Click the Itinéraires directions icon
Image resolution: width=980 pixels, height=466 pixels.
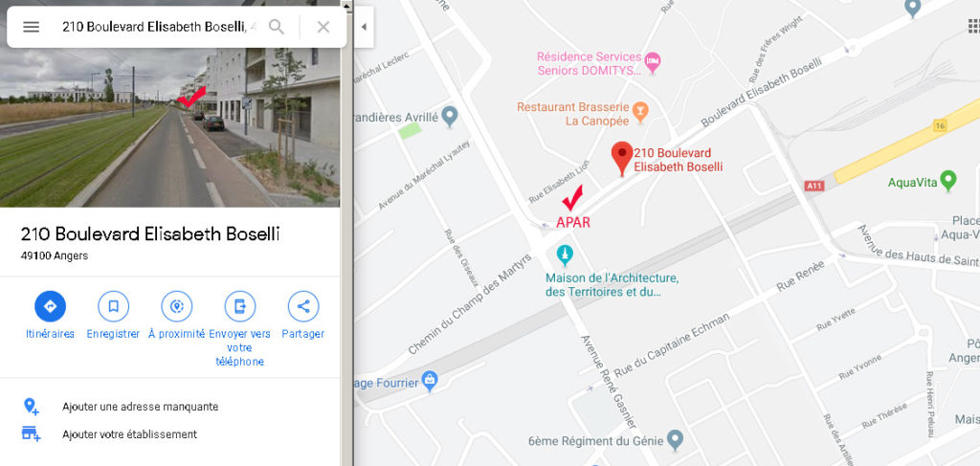50,307
